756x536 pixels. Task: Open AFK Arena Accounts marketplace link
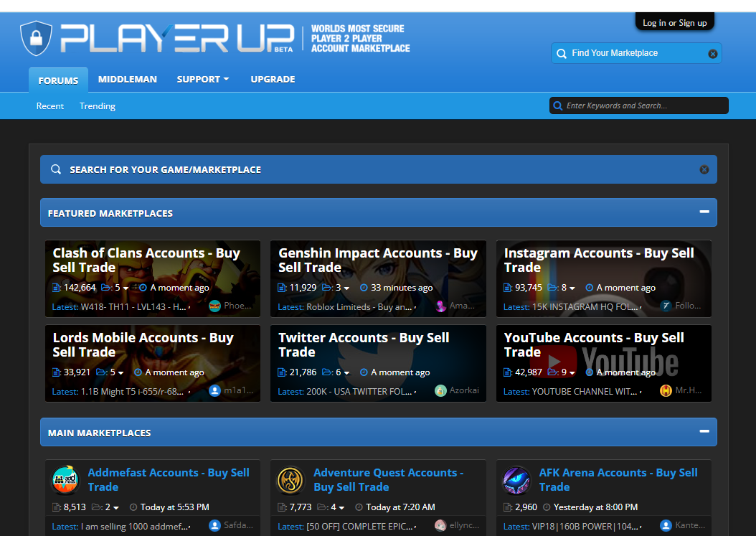click(x=618, y=479)
